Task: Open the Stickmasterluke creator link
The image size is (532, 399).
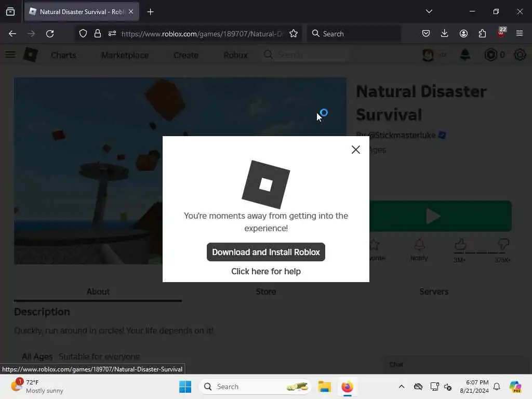Action: (402, 136)
